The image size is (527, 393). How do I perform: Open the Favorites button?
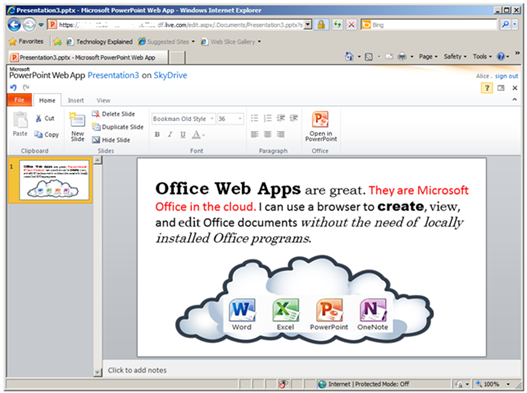[x=26, y=41]
